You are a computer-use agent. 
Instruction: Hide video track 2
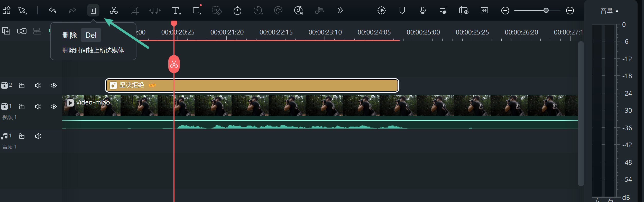click(54, 85)
